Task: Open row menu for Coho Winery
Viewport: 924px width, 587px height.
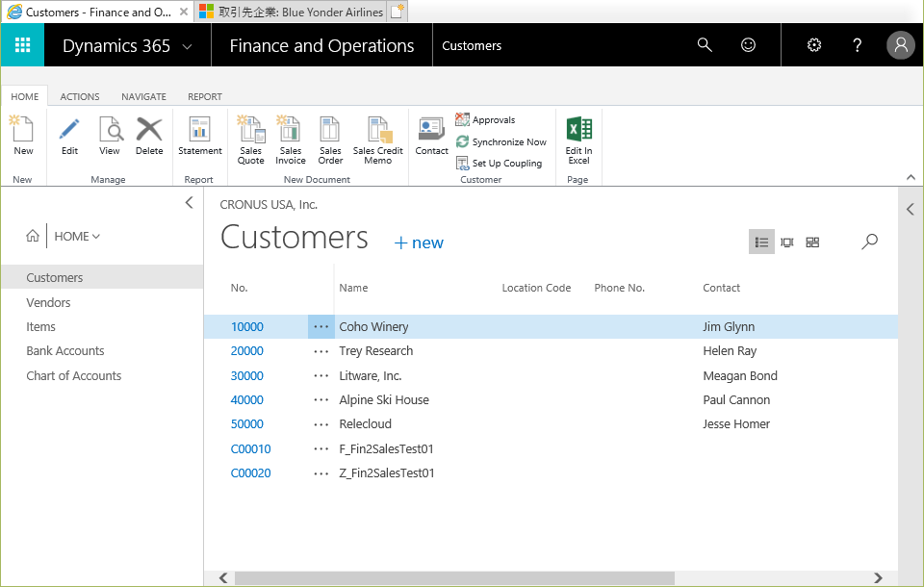Action: [x=321, y=326]
